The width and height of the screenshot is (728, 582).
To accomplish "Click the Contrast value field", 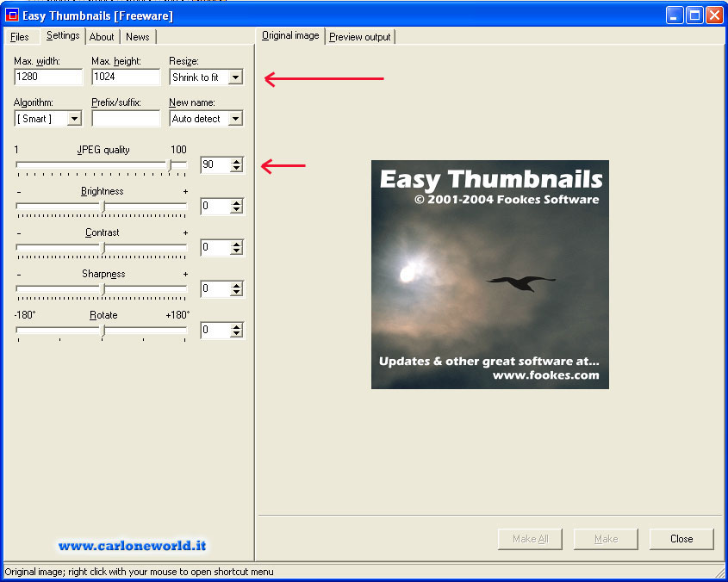I will (x=215, y=247).
